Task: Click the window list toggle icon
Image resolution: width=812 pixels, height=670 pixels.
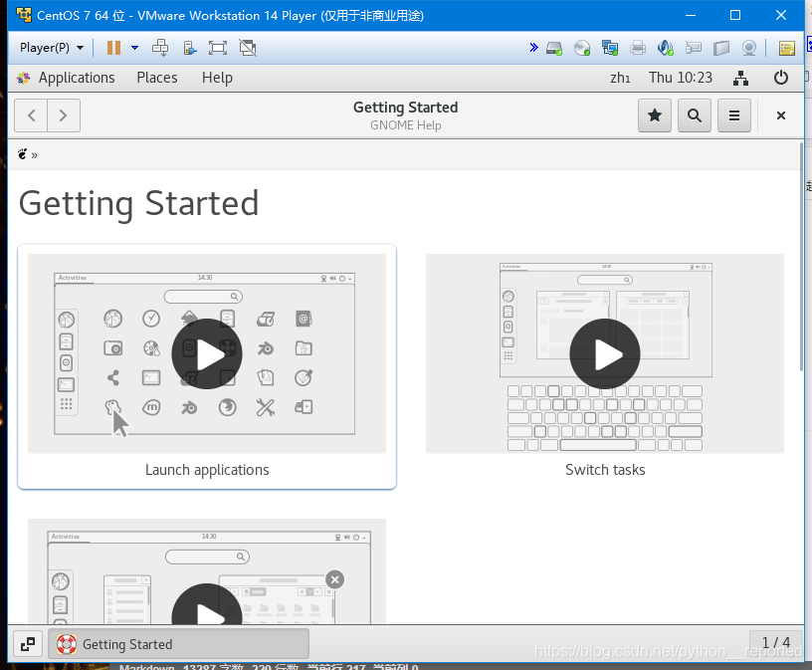Action: click(x=28, y=644)
